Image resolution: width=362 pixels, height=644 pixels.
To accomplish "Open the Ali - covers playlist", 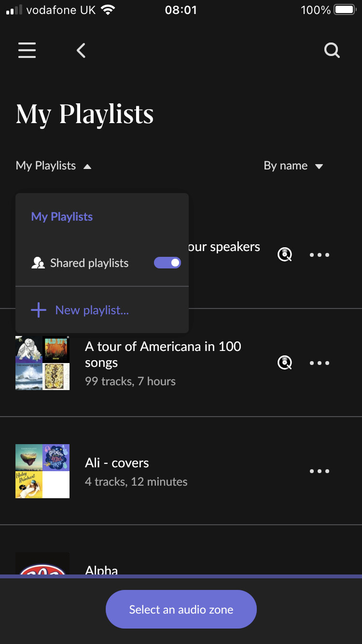I will pos(117,463).
